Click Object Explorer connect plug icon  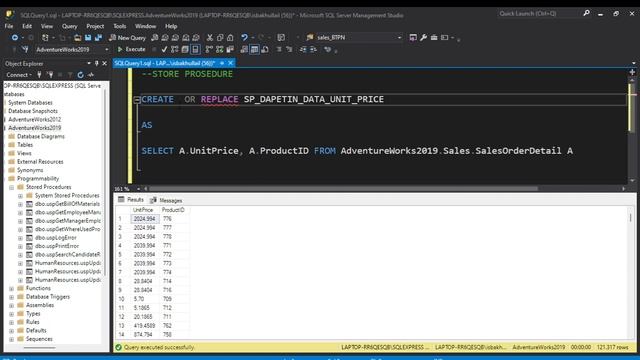(39, 75)
